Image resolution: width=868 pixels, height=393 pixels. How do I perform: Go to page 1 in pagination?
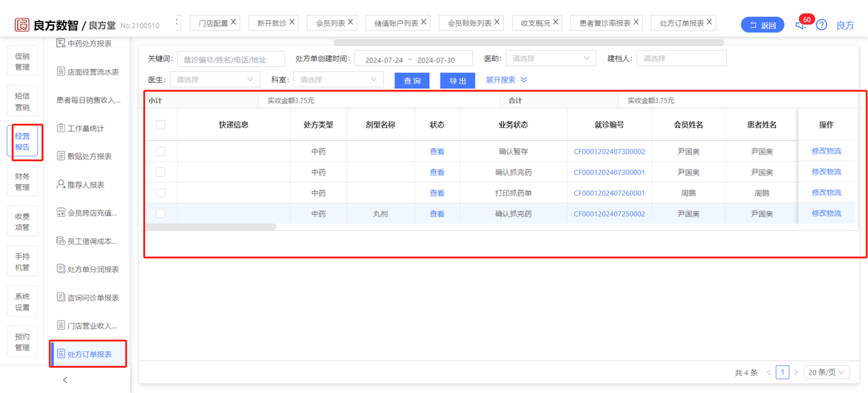[783, 373]
